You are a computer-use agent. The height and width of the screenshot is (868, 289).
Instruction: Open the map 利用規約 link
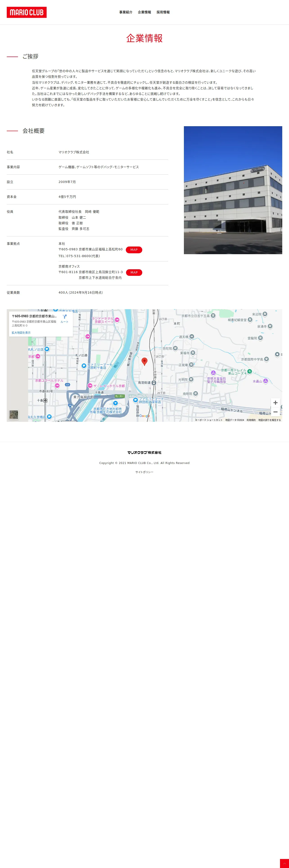point(251,420)
